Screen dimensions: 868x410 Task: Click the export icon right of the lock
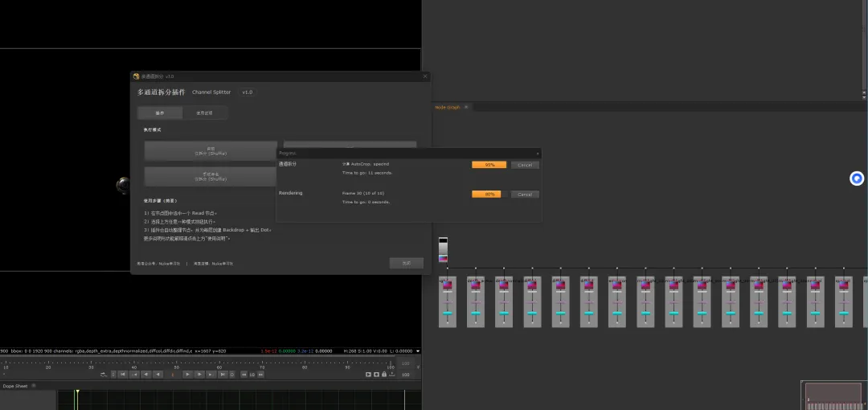click(392, 375)
